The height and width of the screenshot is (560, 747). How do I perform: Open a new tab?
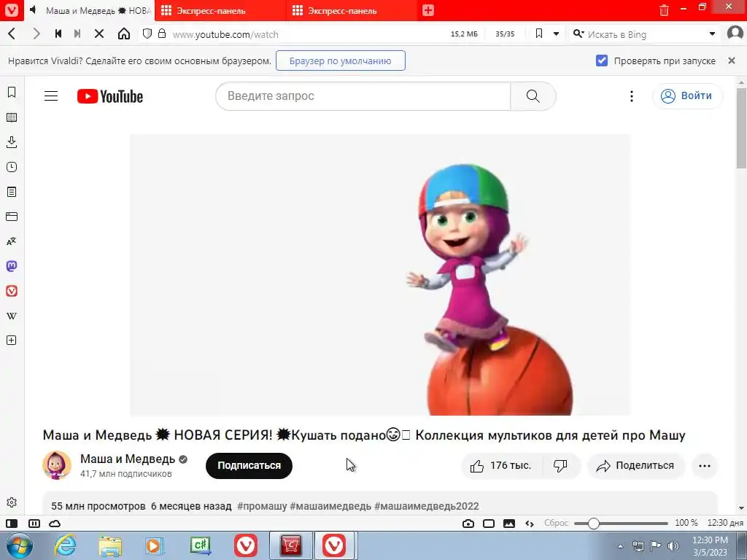pos(427,10)
